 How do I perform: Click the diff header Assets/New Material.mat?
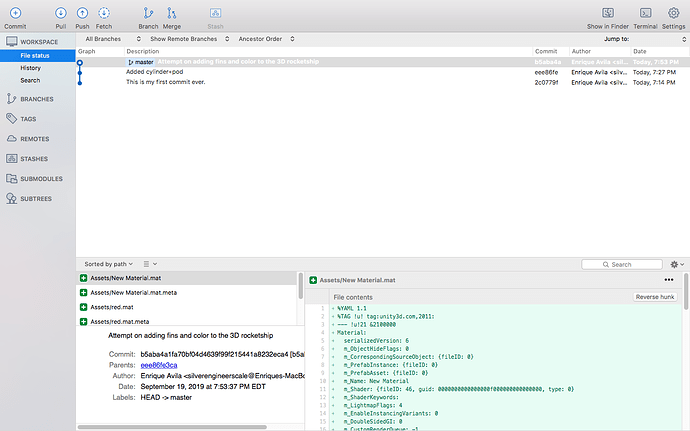pyautogui.click(x=357, y=280)
